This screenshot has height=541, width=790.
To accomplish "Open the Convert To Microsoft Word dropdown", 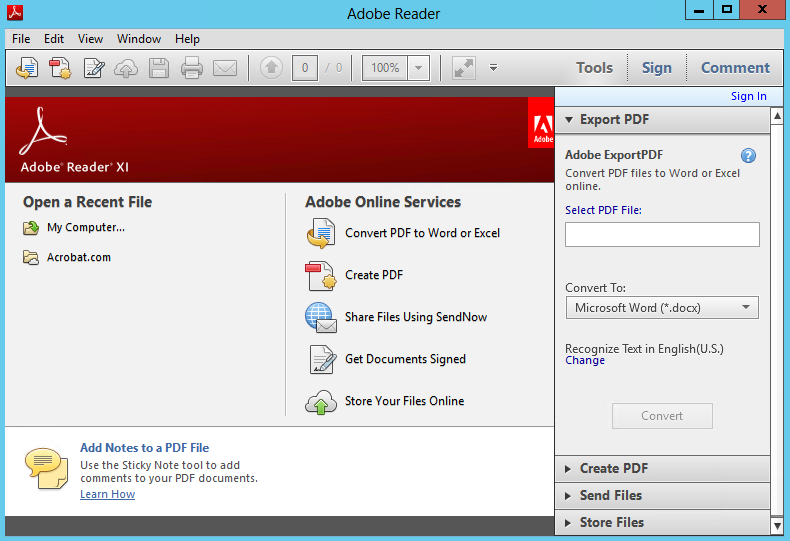I will [662, 308].
